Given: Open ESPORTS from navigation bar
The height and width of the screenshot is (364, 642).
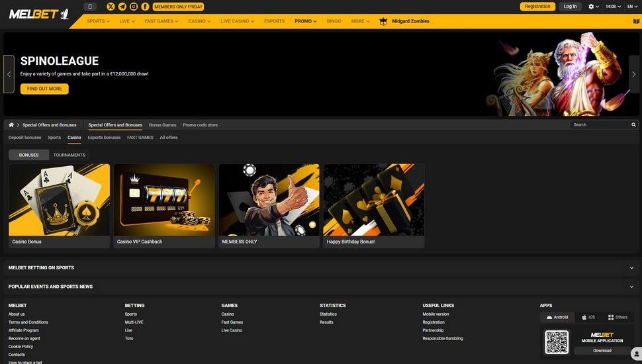Looking at the screenshot, I should click(x=274, y=21).
